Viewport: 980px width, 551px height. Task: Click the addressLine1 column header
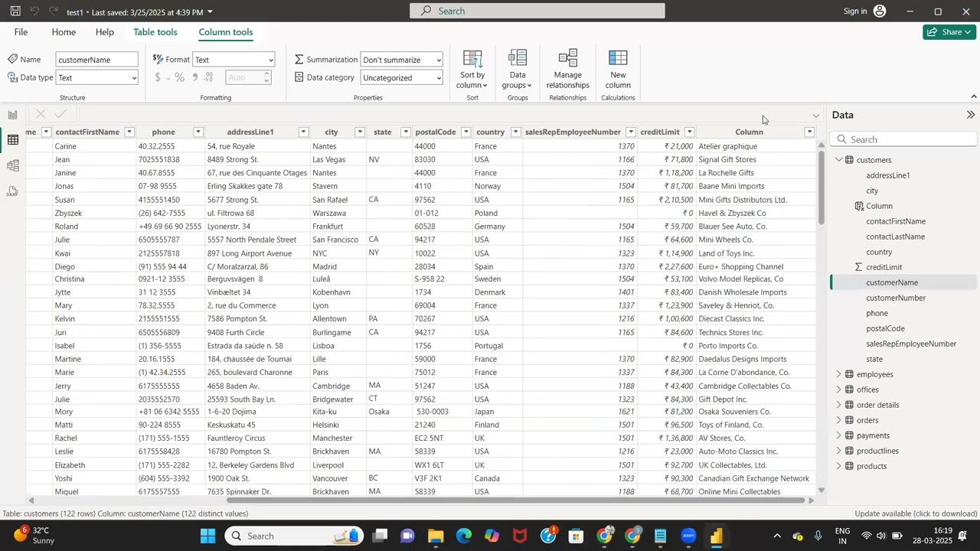(250, 132)
